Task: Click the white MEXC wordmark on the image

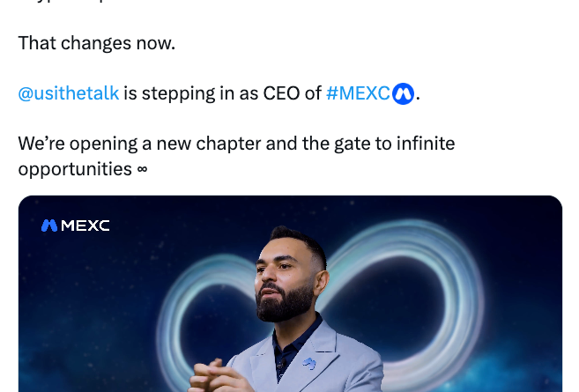Action: click(x=85, y=226)
